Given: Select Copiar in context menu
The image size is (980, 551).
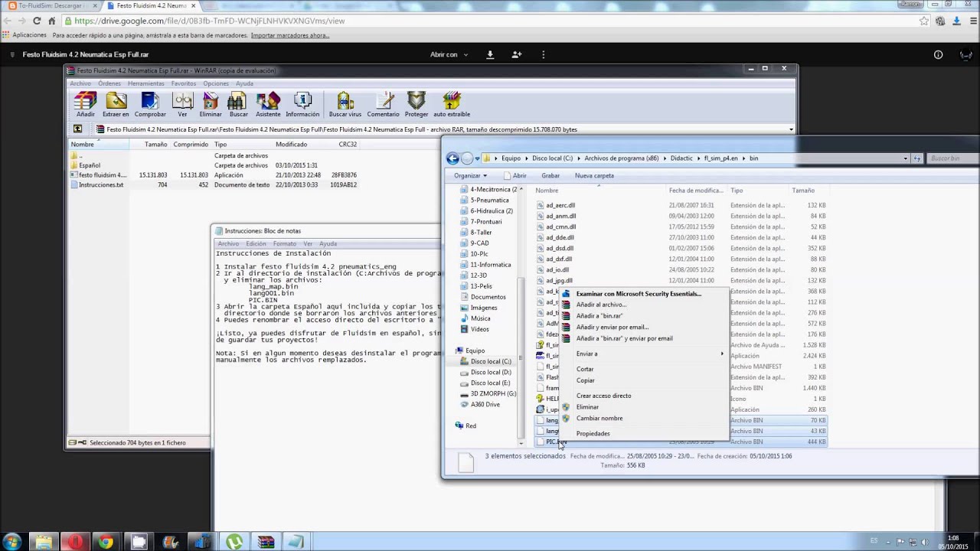Looking at the screenshot, I should click(x=586, y=380).
